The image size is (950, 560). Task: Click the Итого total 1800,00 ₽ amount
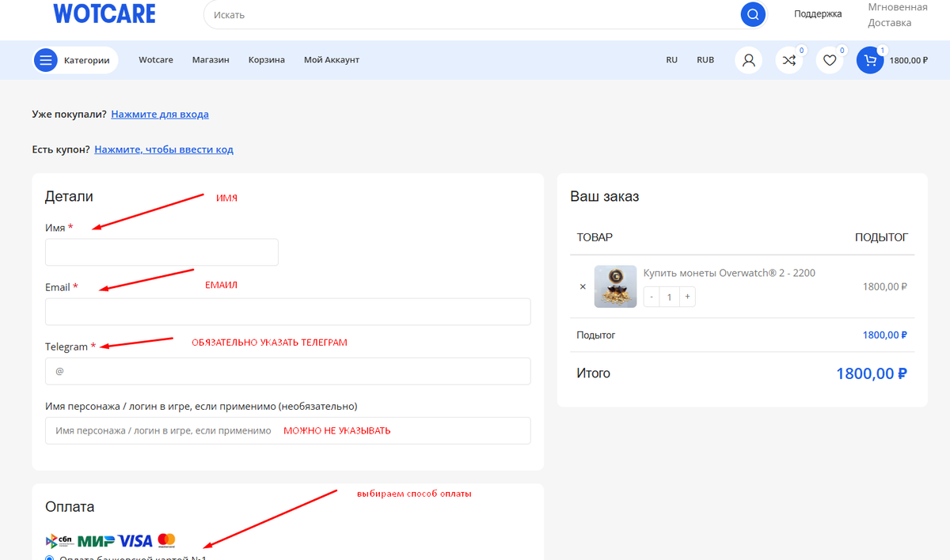[x=871, y=373]
